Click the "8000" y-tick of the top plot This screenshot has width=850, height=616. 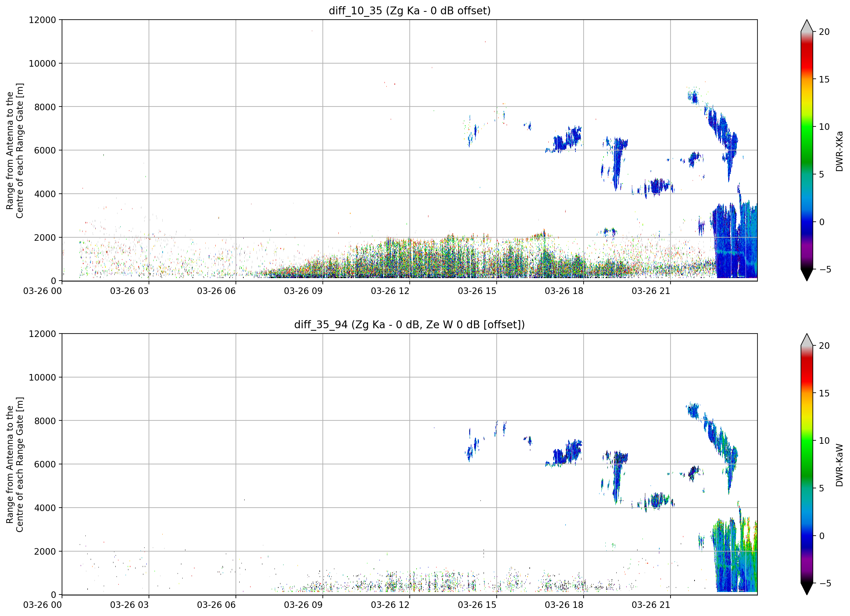45,107
